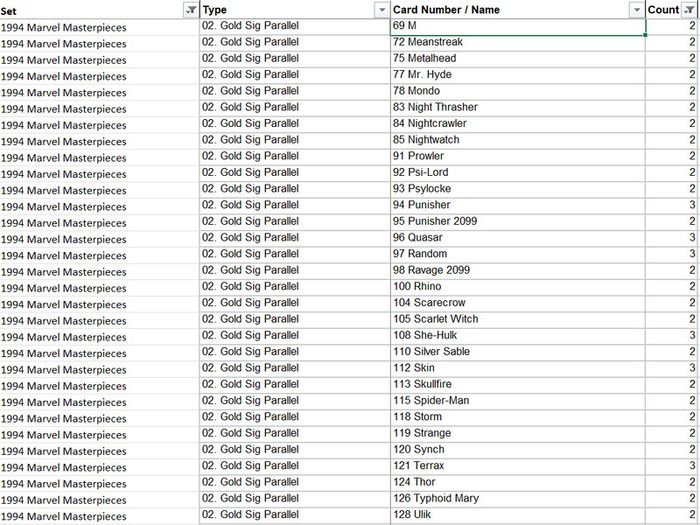700x525 pixels.
Task: Select the 78 Mondo cell
Action: pyautogui.click(x=518, y=92)
